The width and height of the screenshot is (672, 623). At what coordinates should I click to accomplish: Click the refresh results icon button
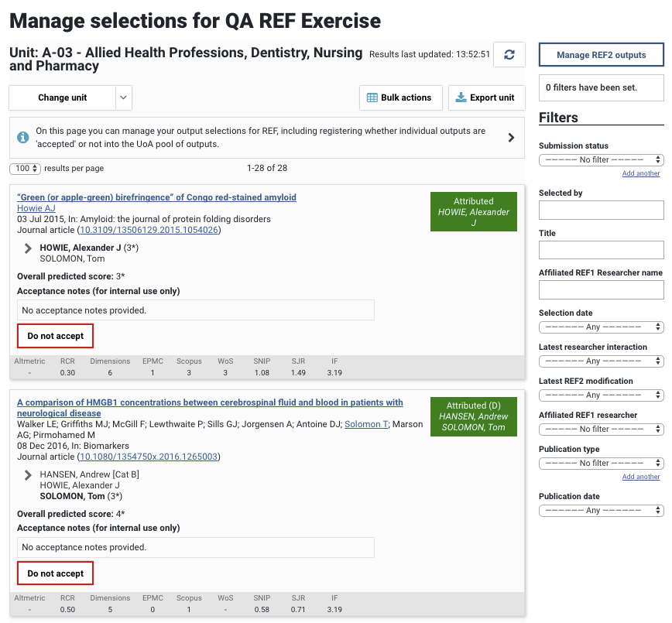[x=509, y=54]
